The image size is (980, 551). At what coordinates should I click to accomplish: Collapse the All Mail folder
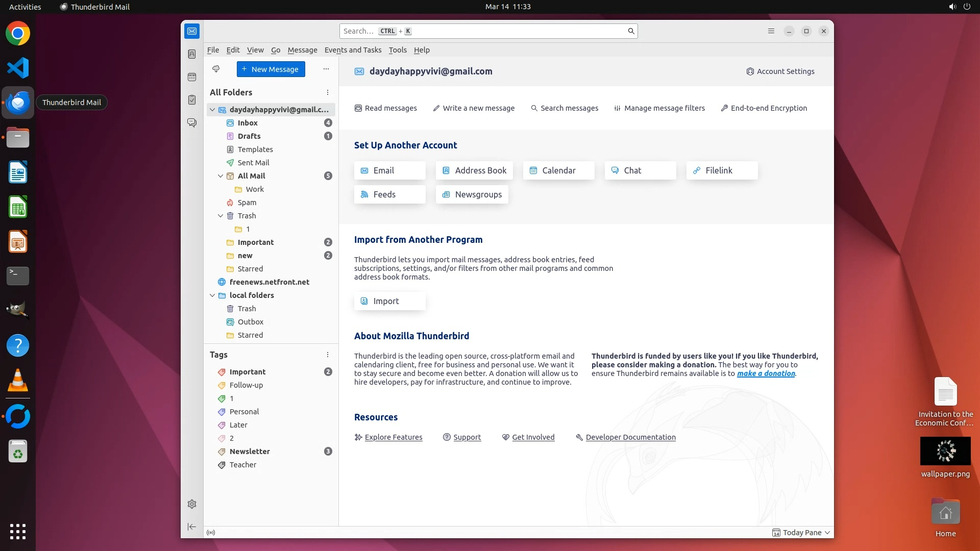tap(220, 176)
